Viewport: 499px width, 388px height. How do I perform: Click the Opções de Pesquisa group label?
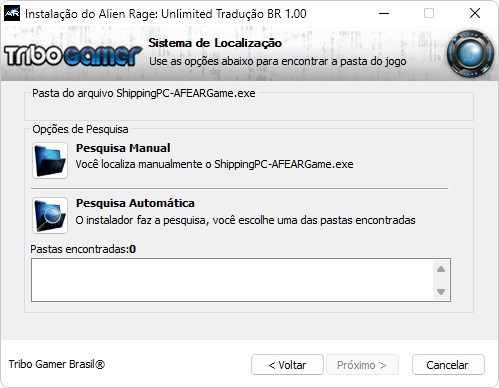tap(80, 129)
